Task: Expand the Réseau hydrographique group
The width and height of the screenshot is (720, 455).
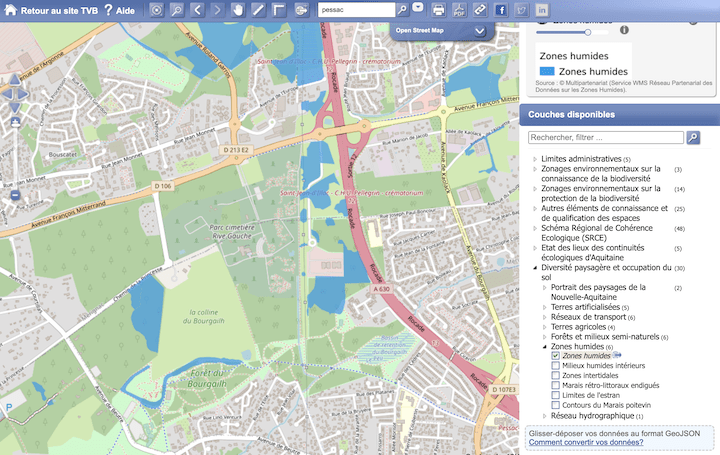Action: (546, 416)
